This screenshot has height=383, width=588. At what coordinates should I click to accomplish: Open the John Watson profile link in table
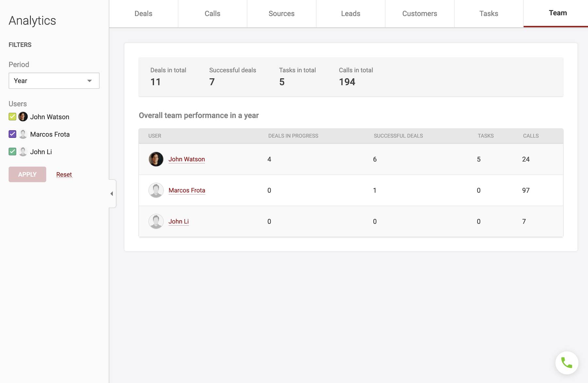[x=187, y=159]
